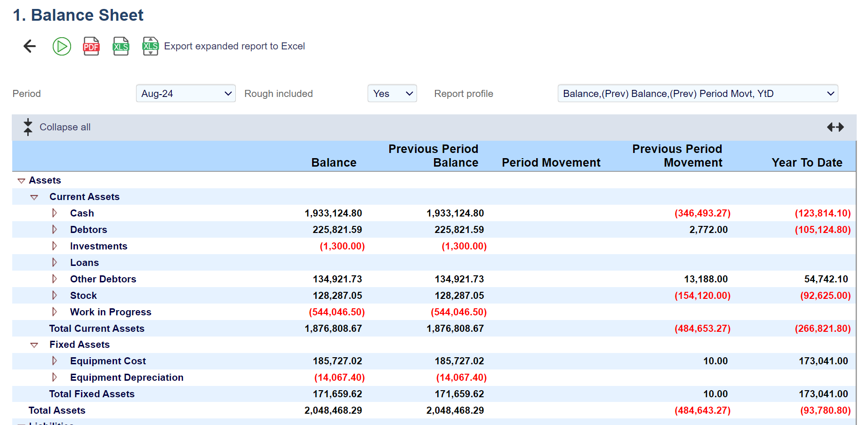Expand the Debtors row
The image size is (868, 425).
pos(55,230)
